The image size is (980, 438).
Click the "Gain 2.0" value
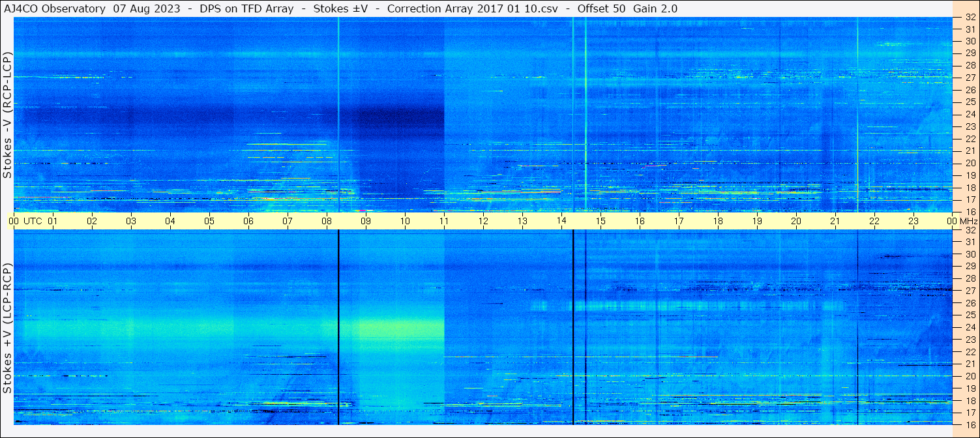coord(655,8)
